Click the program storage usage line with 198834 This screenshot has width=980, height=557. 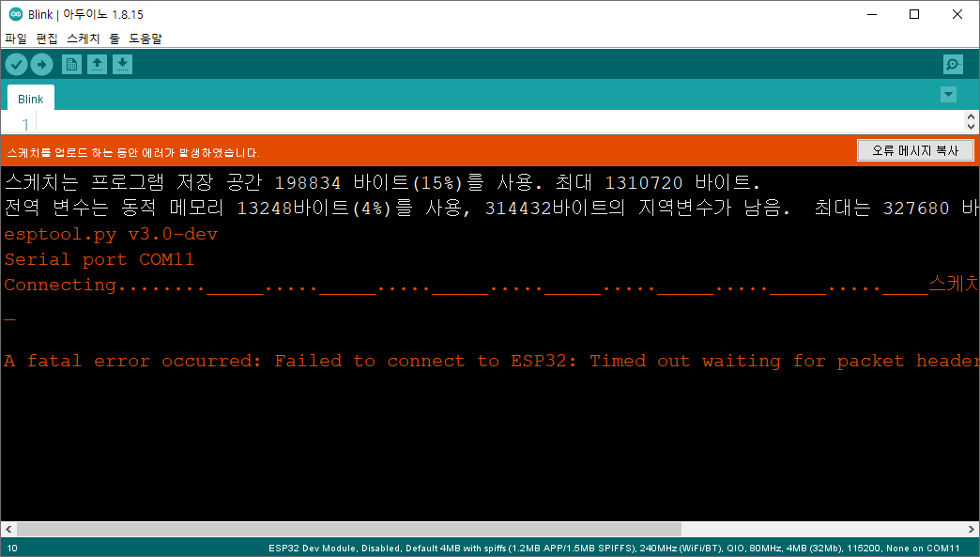click(382, 182)
